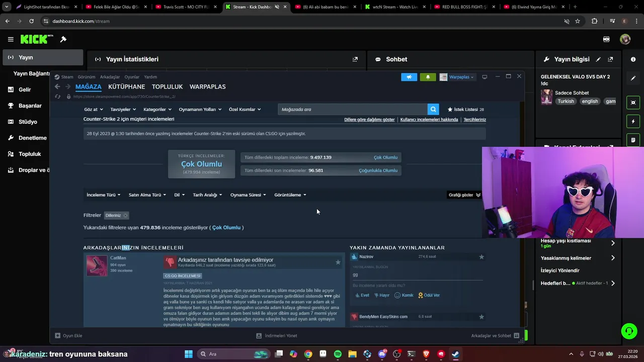
Task: Switch Steam to Big Picture mode
Action: click(485, 77)
